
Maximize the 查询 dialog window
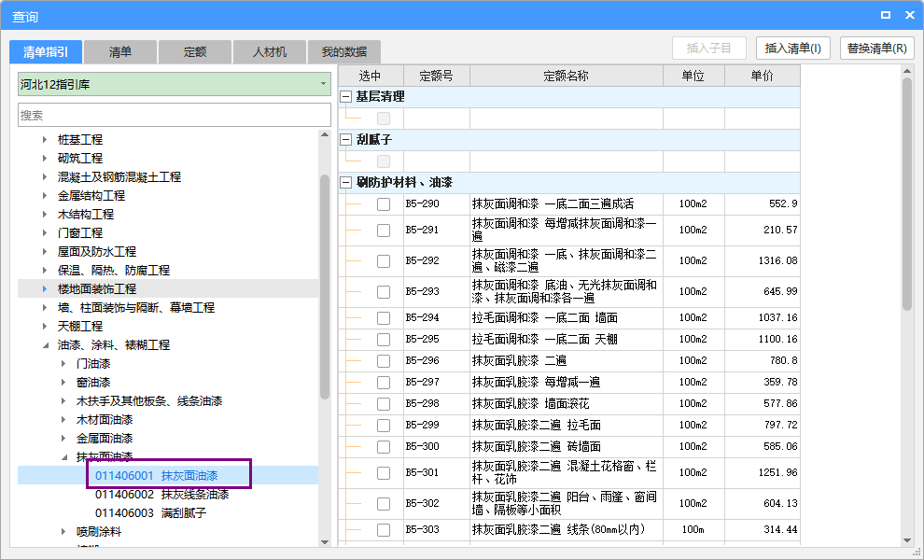885,15
